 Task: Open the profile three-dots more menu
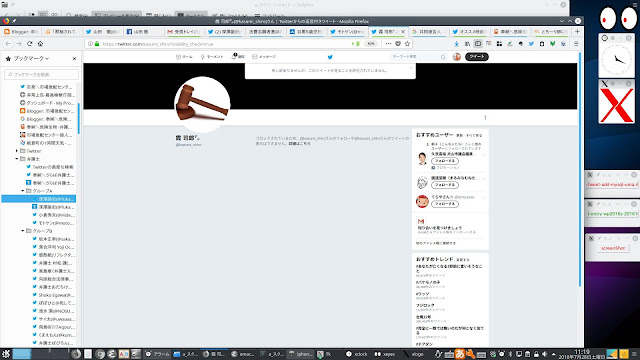(x=485, y=118)
